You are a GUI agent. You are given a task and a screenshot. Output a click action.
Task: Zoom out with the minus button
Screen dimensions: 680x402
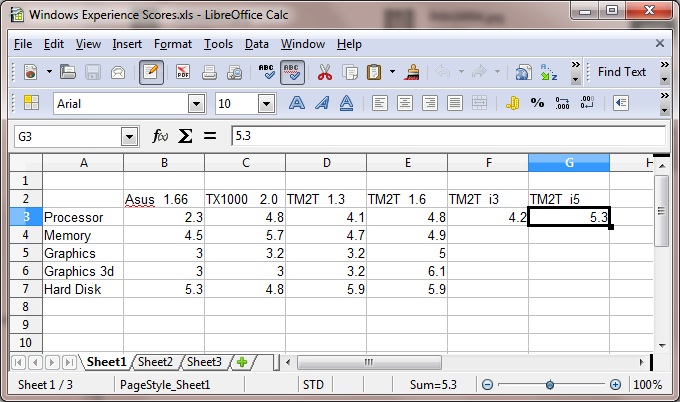[x=487, y=385]
